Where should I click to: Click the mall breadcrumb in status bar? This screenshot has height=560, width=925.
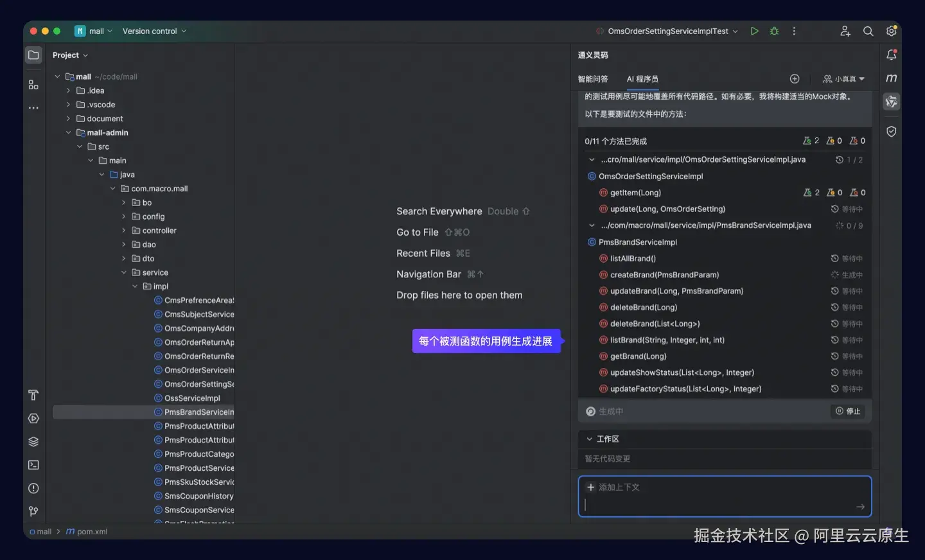(40, 532)
